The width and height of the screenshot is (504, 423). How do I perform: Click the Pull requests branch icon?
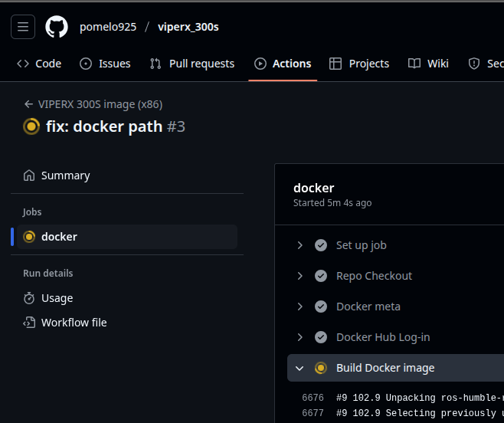(x=155, y=64)
